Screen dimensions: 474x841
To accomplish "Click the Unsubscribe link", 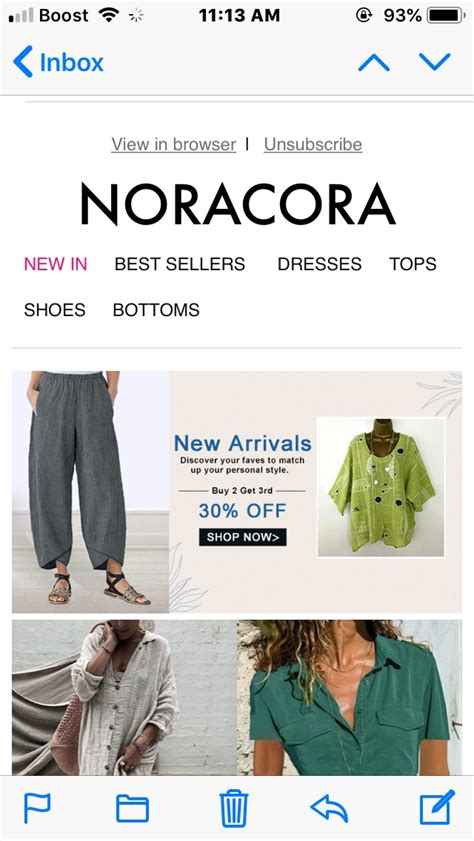I will (x=313, y=144).
